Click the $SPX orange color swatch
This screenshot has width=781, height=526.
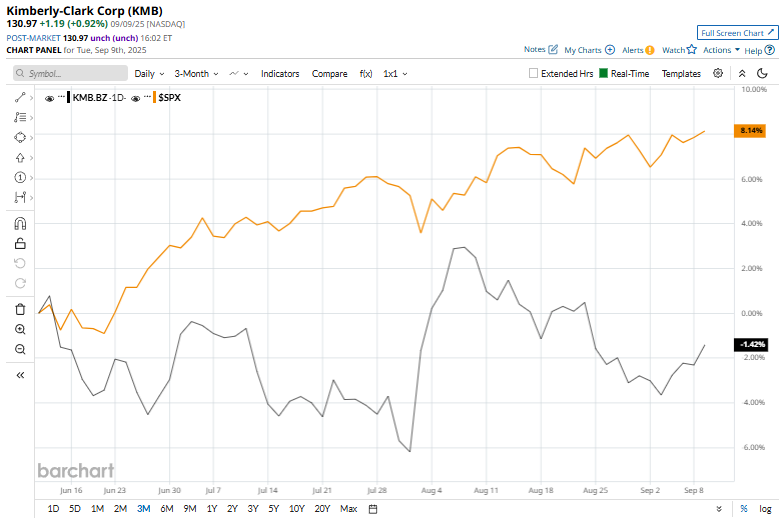click(154, 97)
